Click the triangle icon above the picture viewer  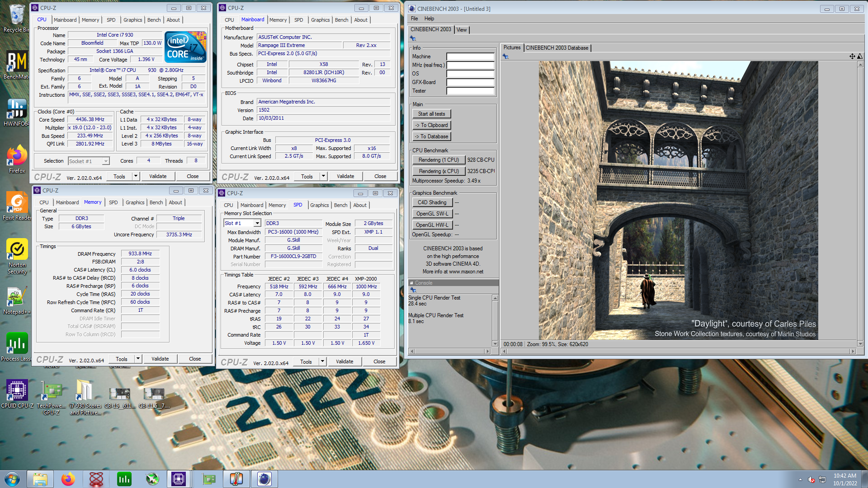click(860, 56)
